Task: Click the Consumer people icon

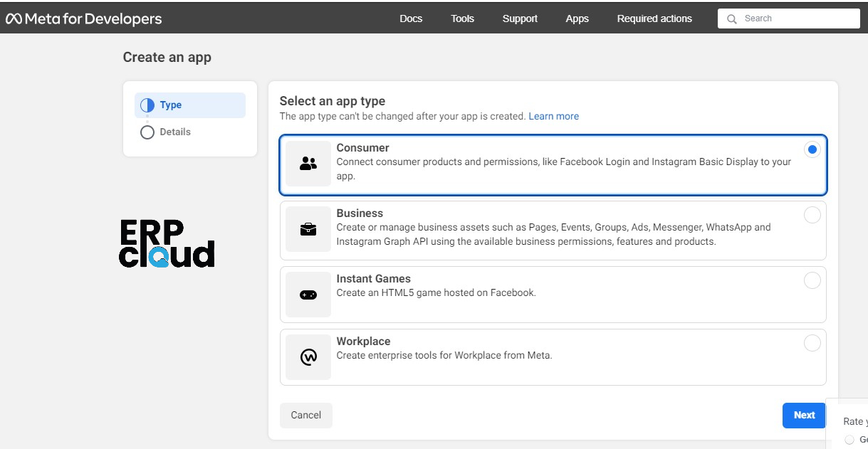Action: (x=308, y=164)
